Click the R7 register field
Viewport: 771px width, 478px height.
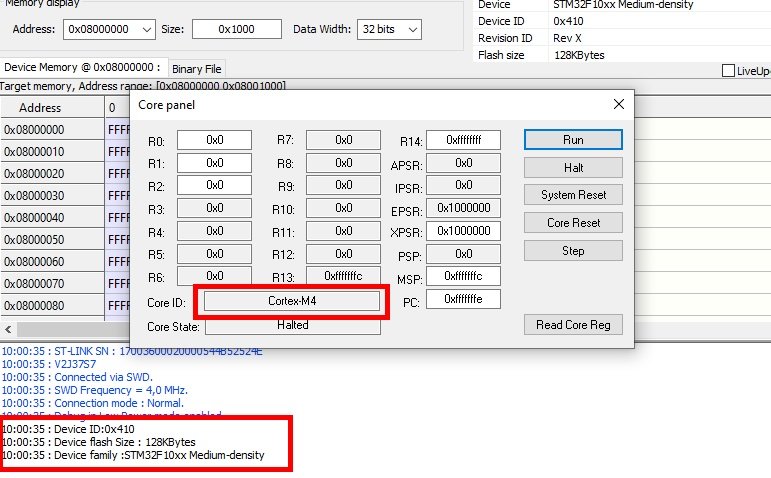[x=343, y=140]
